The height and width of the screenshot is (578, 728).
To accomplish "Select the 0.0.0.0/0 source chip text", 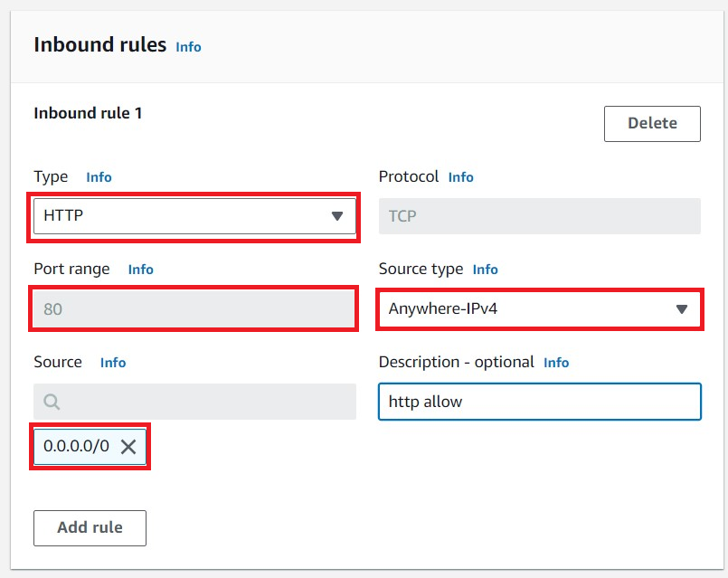I will click(x=76, y=446).
